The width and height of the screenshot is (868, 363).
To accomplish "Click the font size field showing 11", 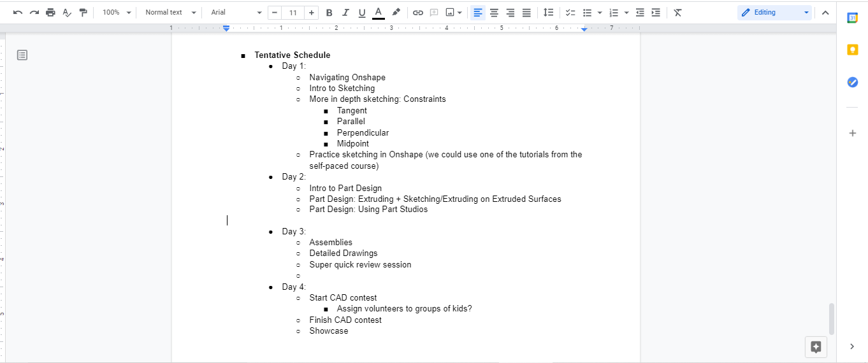I will point(293,12).
